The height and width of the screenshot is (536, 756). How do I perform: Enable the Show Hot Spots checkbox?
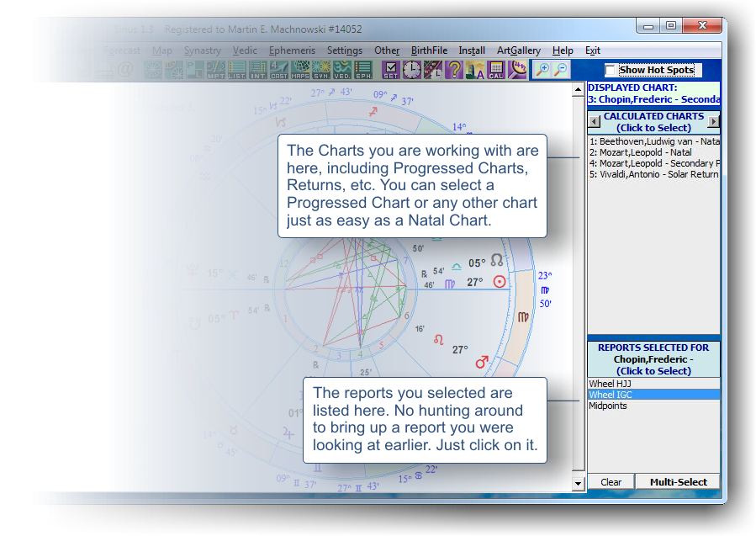click(611, 71)
